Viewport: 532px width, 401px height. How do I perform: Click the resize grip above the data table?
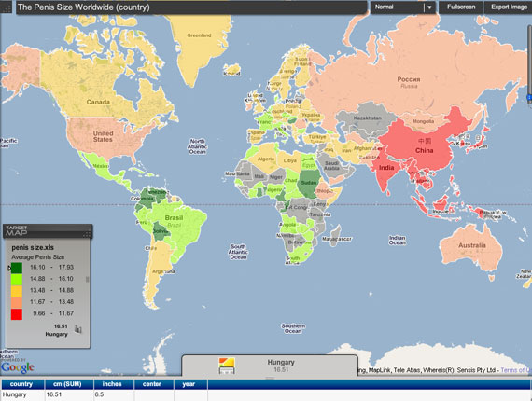(270, 378)
